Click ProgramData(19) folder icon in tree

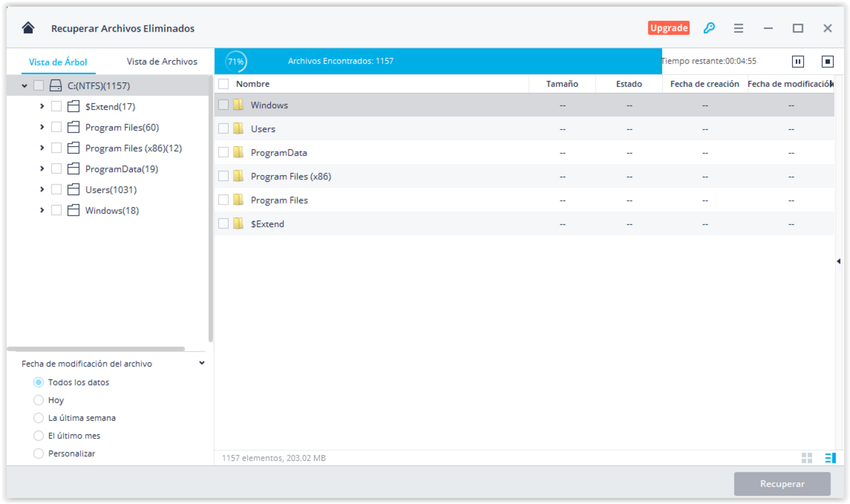coord(73,169)
